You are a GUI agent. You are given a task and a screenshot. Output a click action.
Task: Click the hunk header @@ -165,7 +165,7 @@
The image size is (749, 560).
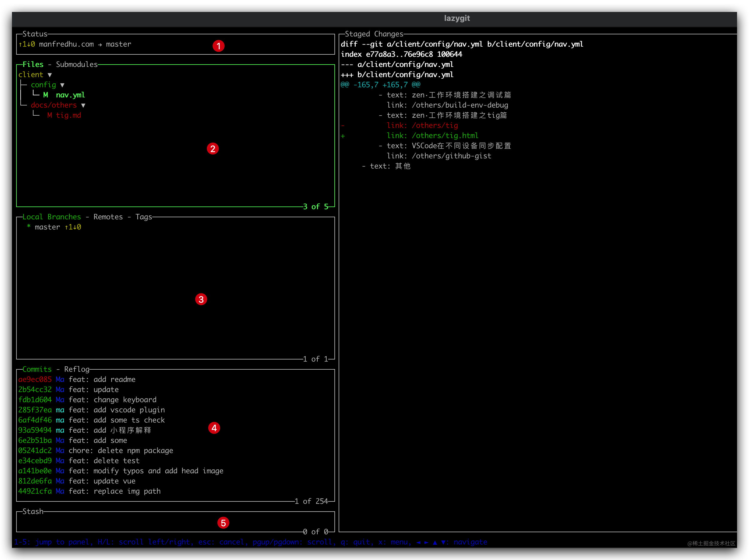coord(380,85)
